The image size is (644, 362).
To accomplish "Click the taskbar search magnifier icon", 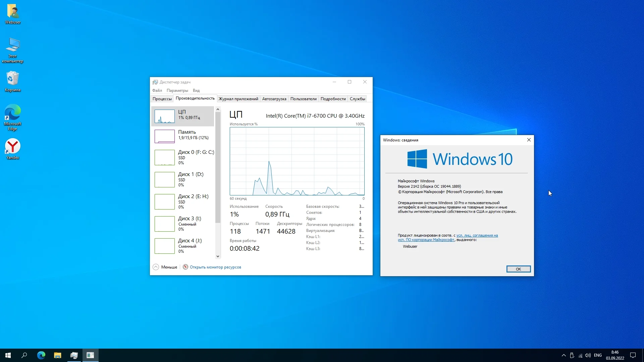I will (24, 355).
